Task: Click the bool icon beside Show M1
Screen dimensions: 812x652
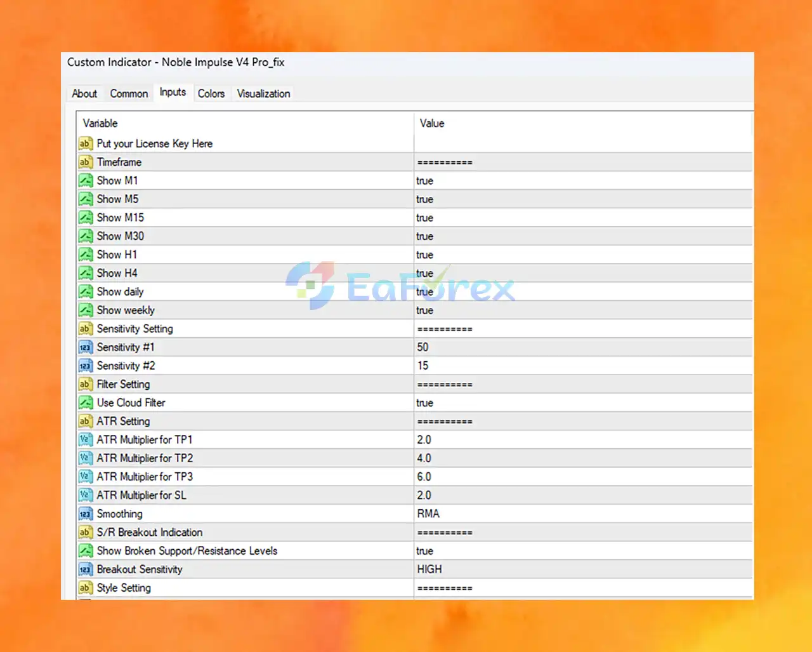Action: pos(86,180)
